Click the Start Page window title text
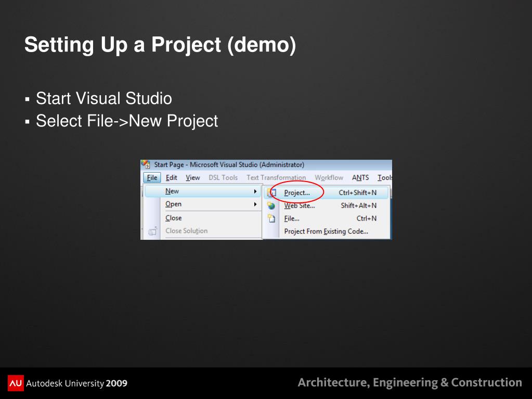Screen dimensions: 532x399 229,164
